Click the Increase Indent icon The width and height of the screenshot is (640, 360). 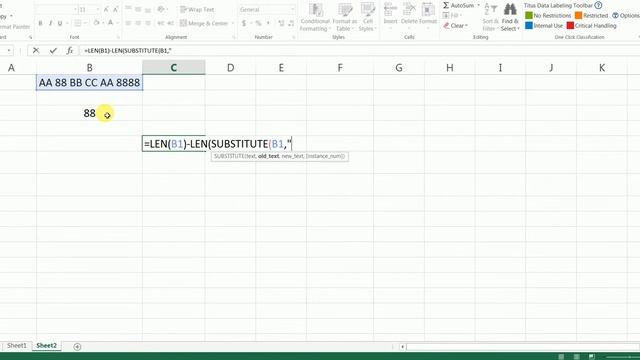(x=171, y=23)
